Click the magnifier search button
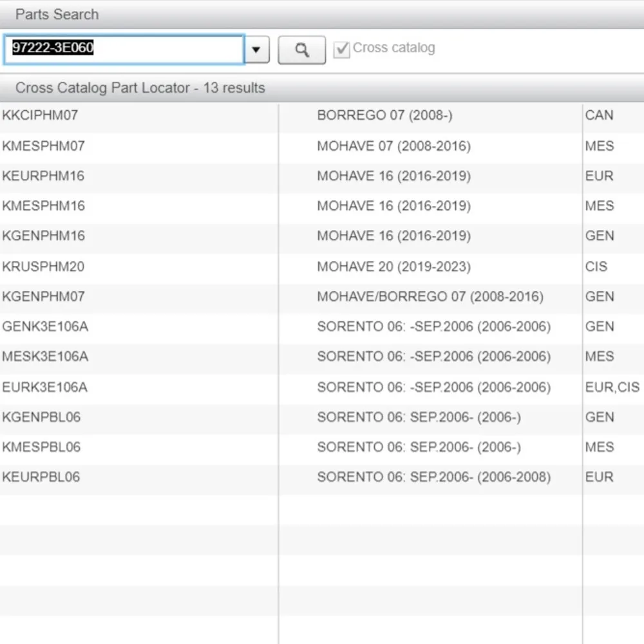Screen dimensions: 644x644 tap(301, 50)
